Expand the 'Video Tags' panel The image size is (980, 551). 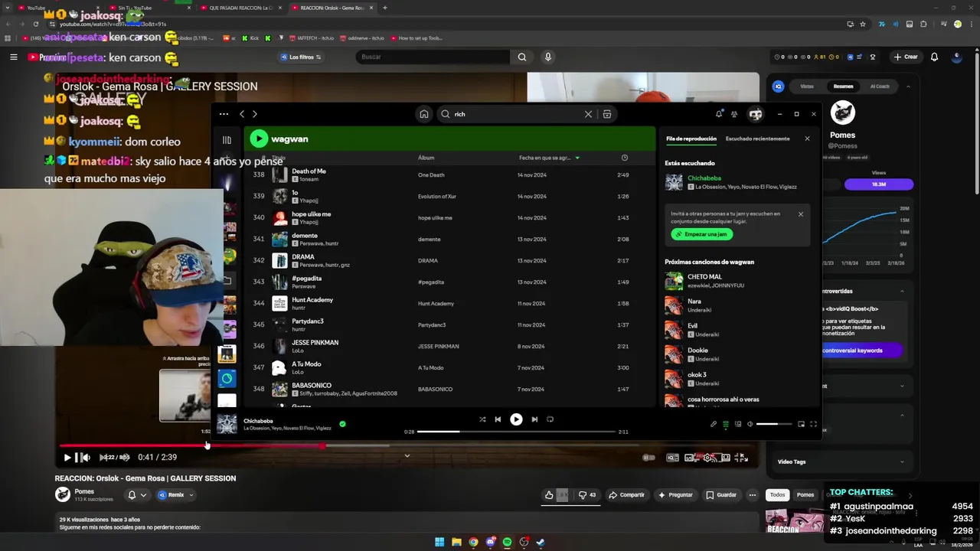(x=842, y=461)
